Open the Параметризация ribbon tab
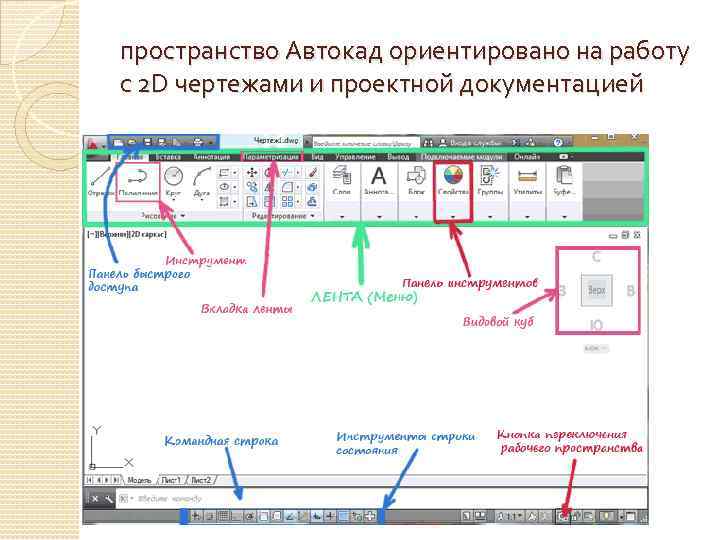720x540 pixels. (271, 157)
